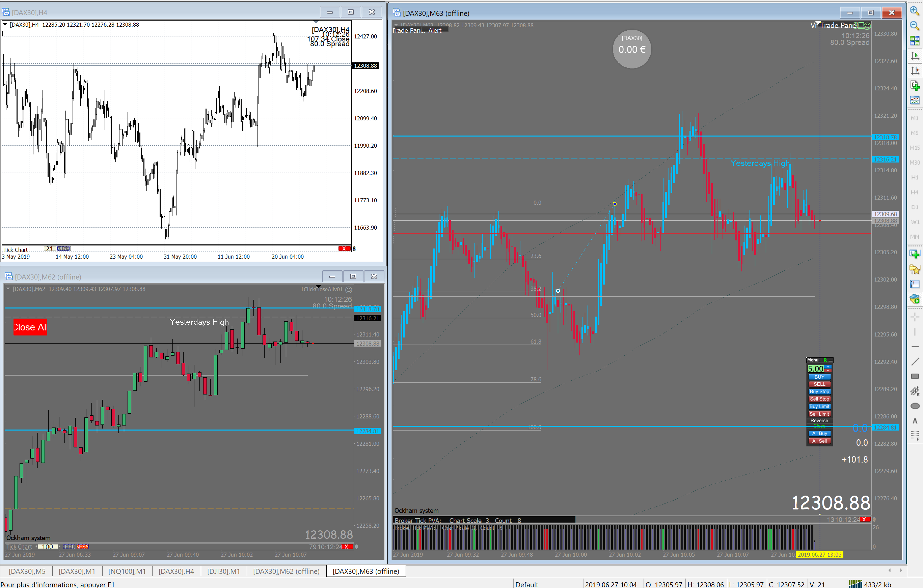This screenshot has width=923, height=588.
Task: Select the Trendline drawing tool
Action: coord(915,362)
